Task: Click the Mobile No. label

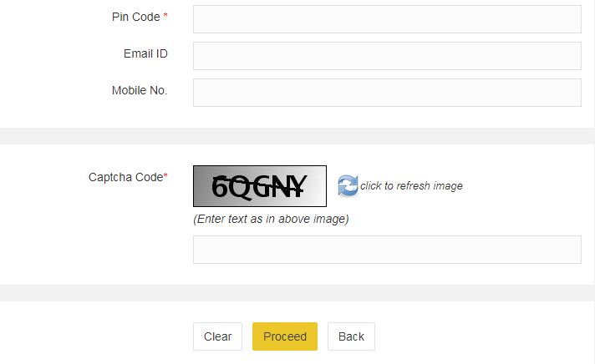Action: (x=140, y=90)
